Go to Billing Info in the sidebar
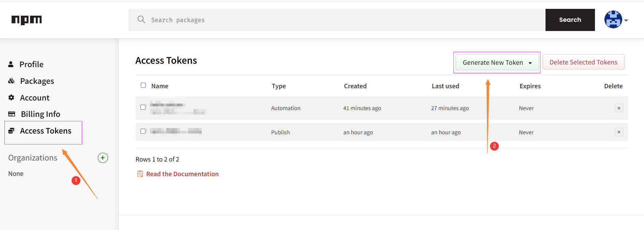Viewport: 644px width, 230px height. 40,114
